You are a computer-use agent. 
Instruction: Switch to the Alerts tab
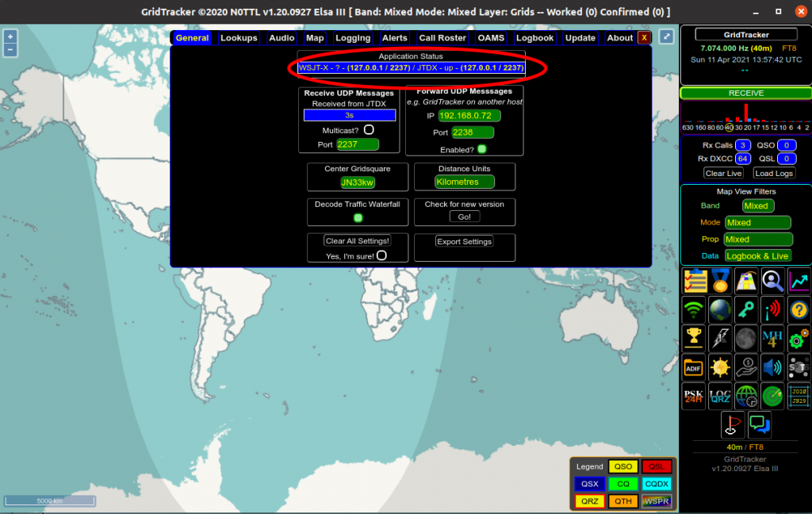coord(395,38)
